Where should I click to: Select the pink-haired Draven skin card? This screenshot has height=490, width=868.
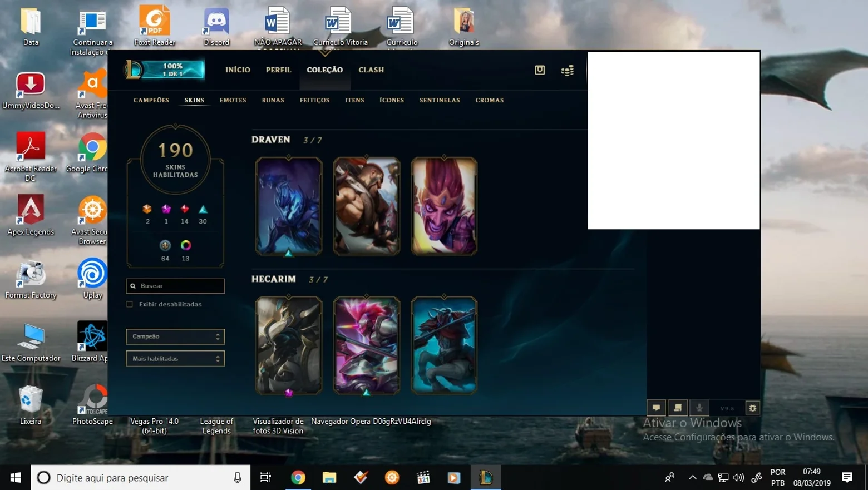click(x=443, y=206)
